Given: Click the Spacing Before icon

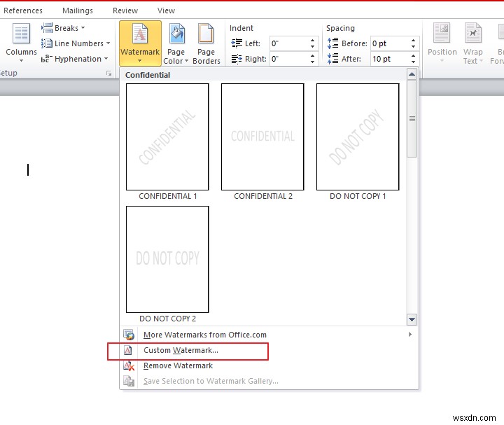Looking at the screenshot, I should pyautogui.click(x=332, y=43).
